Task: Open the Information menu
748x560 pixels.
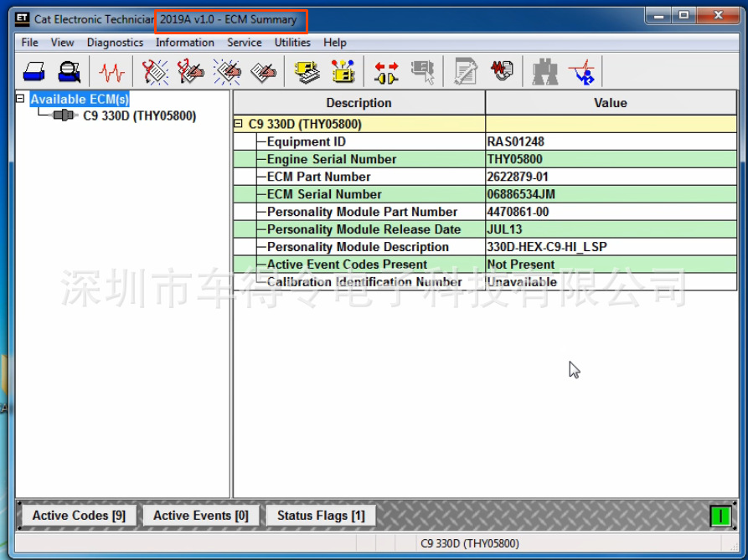Action: click(184, 43)
